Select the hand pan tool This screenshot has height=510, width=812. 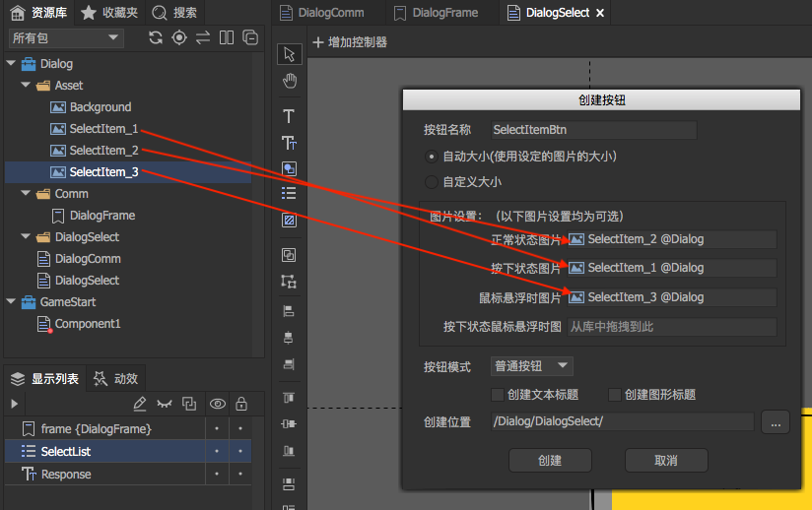(x=289, y=81)
